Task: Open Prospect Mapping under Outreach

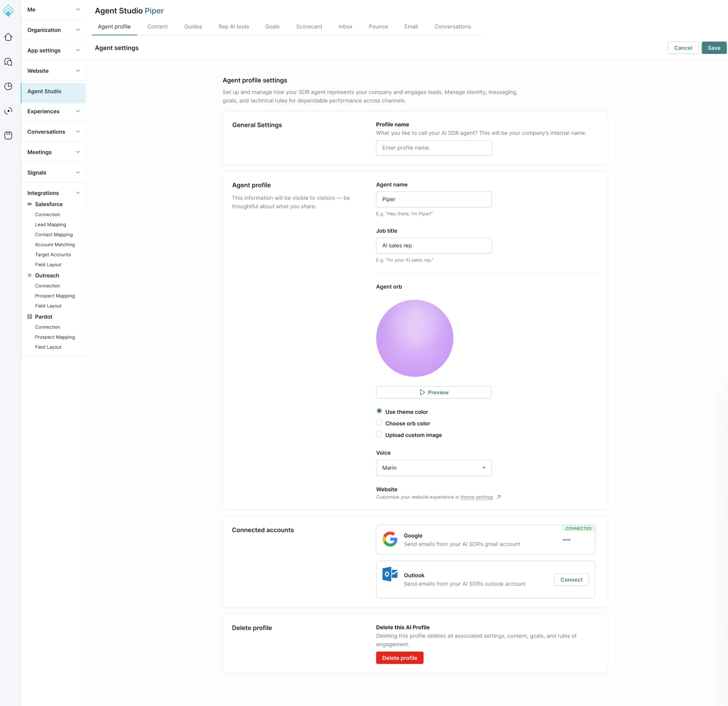Action: [x=55, y=296]
